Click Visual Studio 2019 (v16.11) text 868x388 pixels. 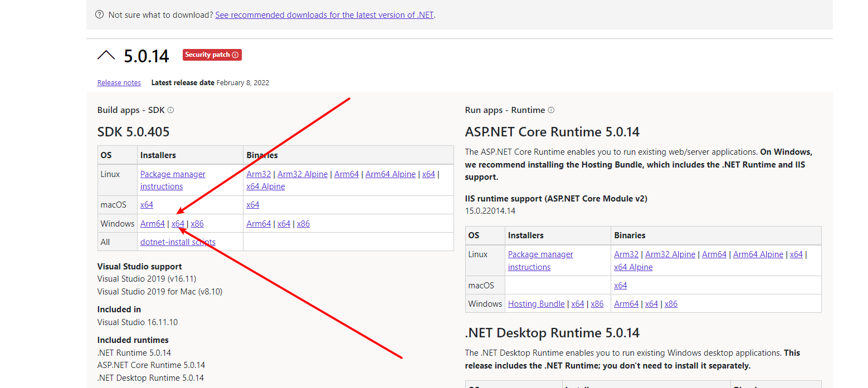pos(147,279)
